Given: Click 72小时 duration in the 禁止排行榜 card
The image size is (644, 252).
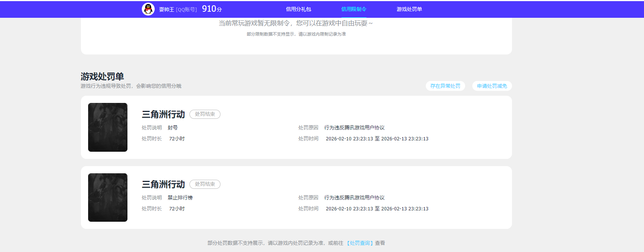Looking at the screenshot, I should [177, 209].
